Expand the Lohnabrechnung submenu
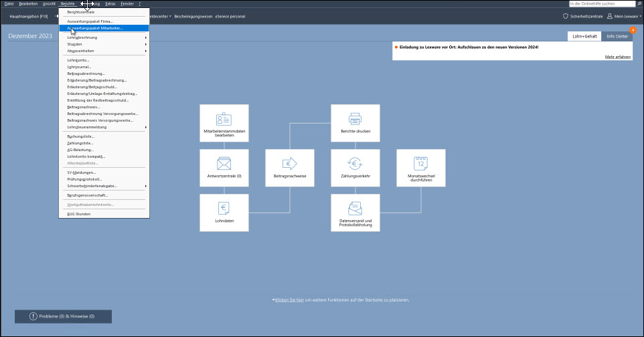The width and height of the screenshot is (644, 337). (x=104, y=37)
